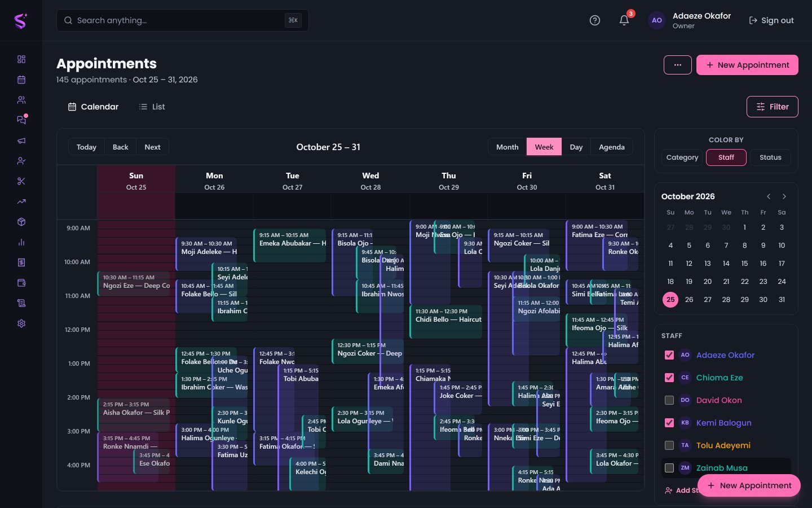
Task: Uncheck Kemi Balogun staff checkbox
Action: (x=669, y=423)
